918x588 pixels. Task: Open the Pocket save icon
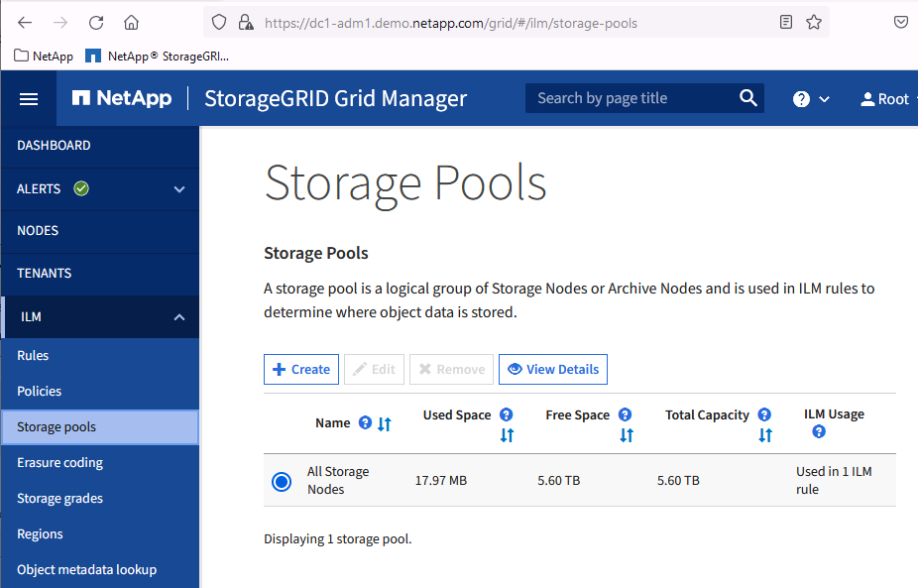[x=901, y=22]
